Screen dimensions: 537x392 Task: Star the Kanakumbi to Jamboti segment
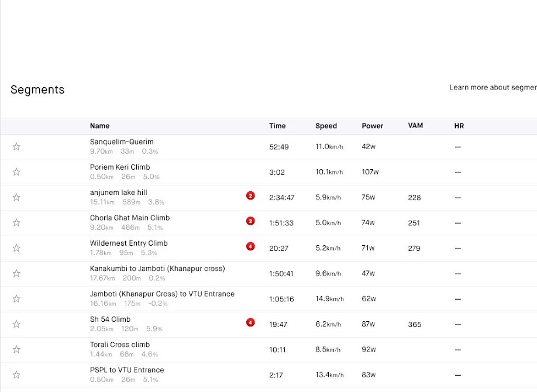tap(16, 273)
